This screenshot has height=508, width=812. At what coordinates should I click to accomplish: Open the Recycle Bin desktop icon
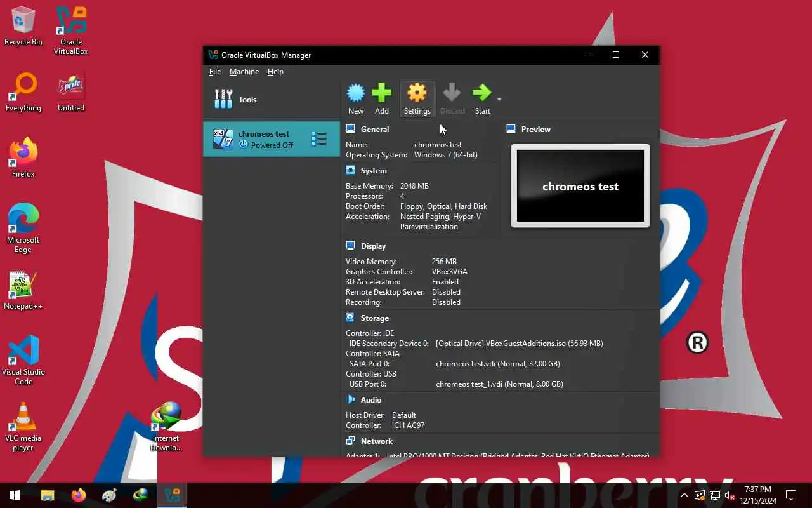[23, 27]
